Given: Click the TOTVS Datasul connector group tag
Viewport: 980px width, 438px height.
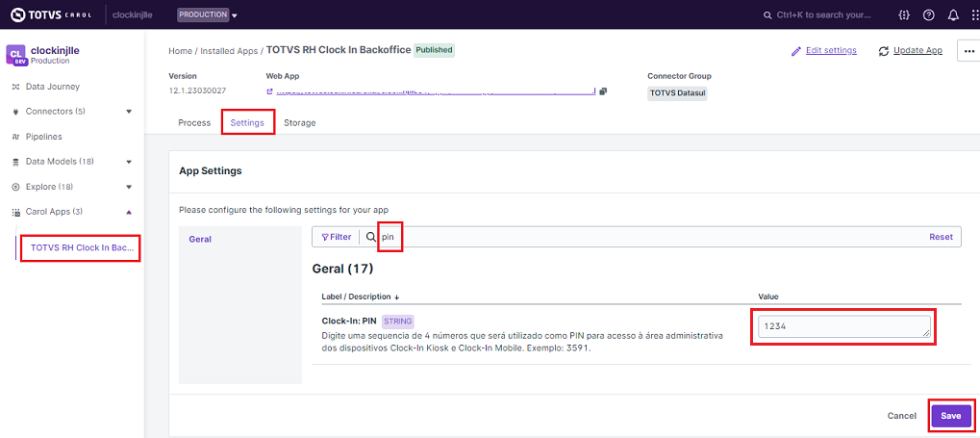Looking at the screenshot, I should coord(677,93).
